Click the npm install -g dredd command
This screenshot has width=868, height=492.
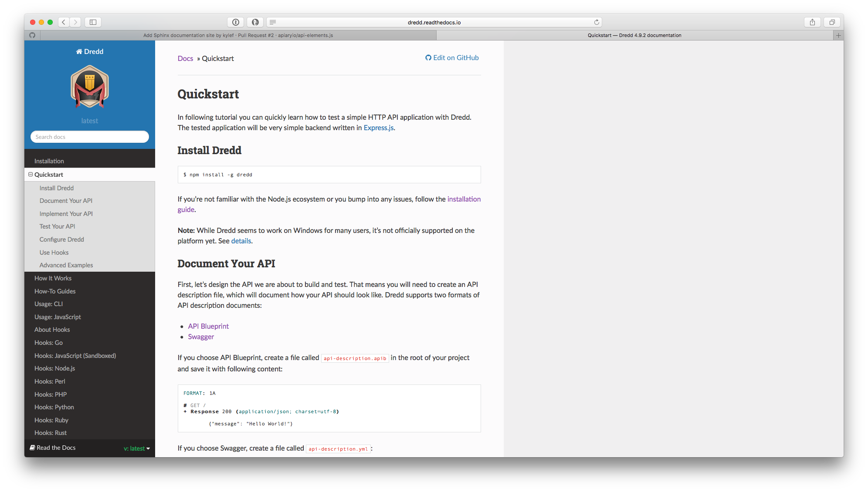click(218, 175)
